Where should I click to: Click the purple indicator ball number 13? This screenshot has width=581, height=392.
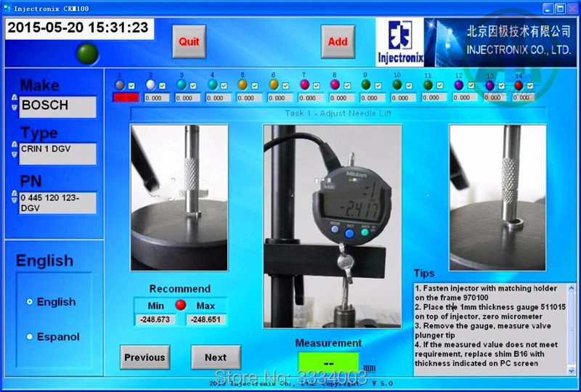click(489, 86)
